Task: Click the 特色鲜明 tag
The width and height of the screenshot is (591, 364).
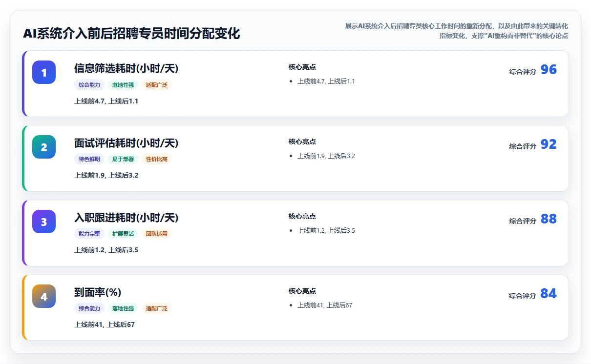Action: point(89,159)
